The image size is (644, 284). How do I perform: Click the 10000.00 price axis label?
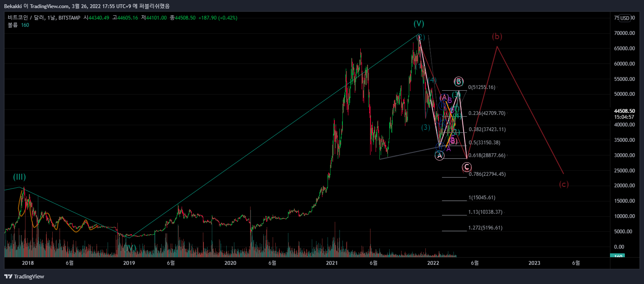coord(624,216)
